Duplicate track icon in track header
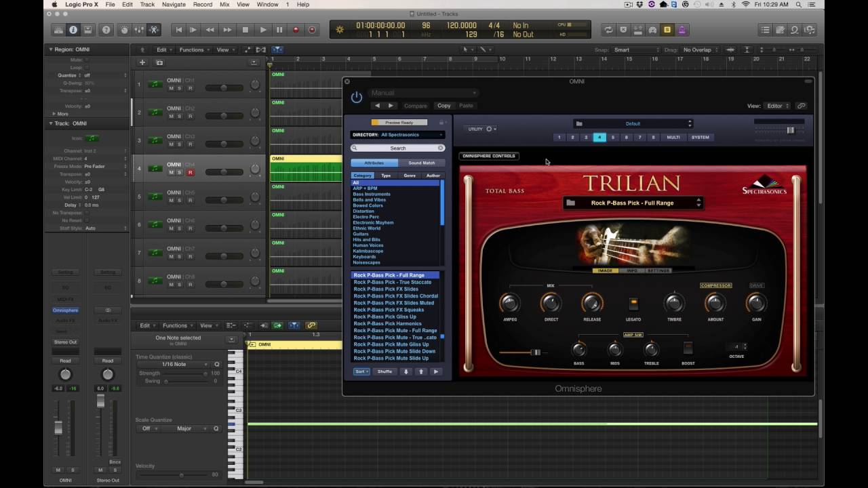The height and width of the screenshot is (488, 868). [159, 62]
